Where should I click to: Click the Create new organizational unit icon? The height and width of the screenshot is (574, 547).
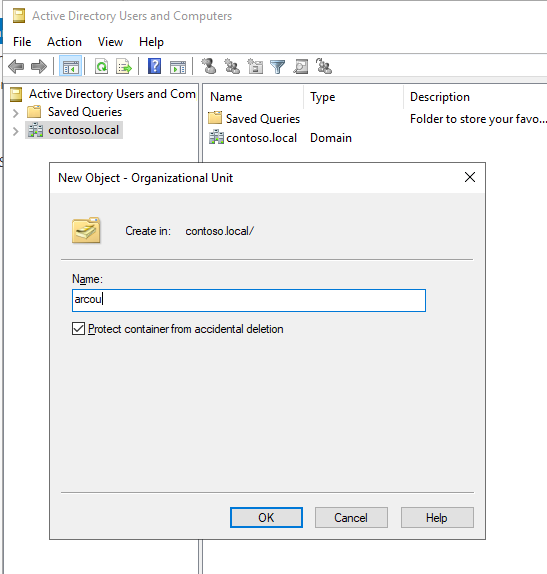[x=255, y=67]
